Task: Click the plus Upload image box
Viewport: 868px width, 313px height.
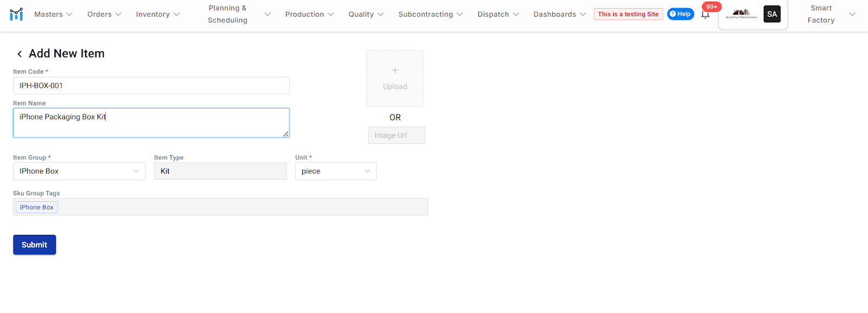Action: (395, 79)
